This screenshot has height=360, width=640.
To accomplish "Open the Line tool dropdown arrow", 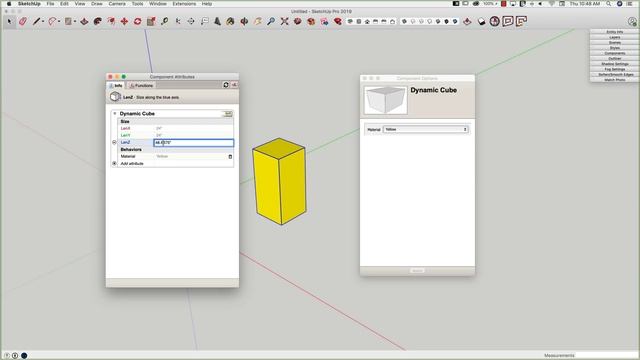I will click(x=43, y=21).
